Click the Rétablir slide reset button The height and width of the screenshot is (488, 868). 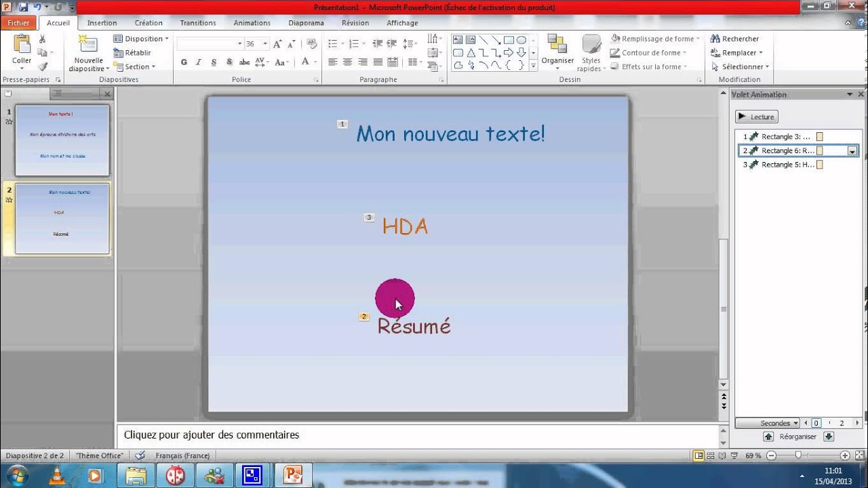(132, 53)
